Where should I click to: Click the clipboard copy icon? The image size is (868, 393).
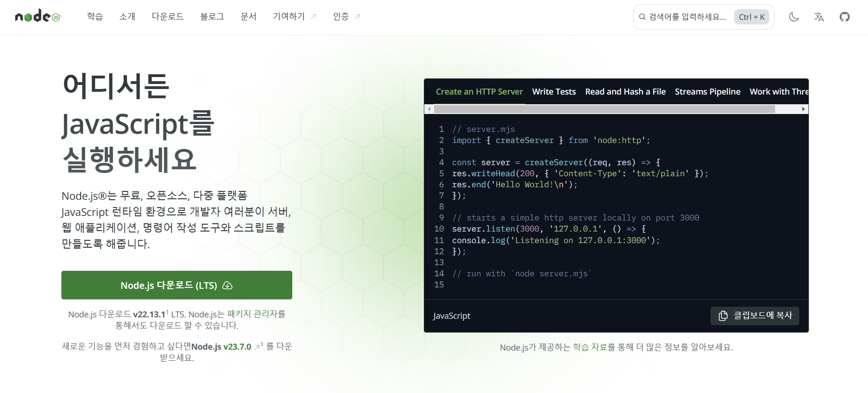[x=723, y=316]
